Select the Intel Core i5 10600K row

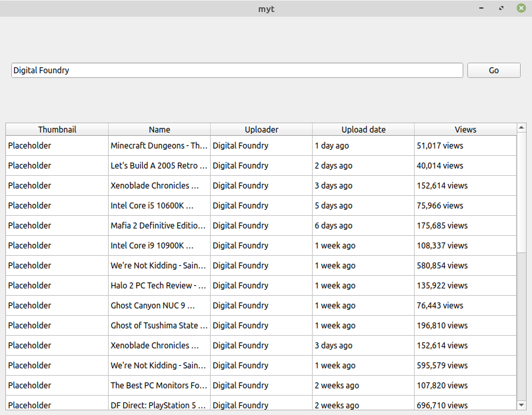click(261, 206)
